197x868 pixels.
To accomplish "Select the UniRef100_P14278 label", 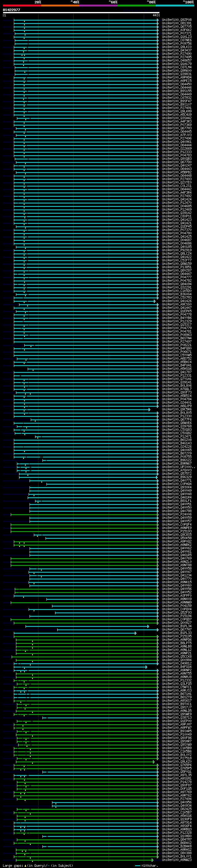I will click(177, 781).
